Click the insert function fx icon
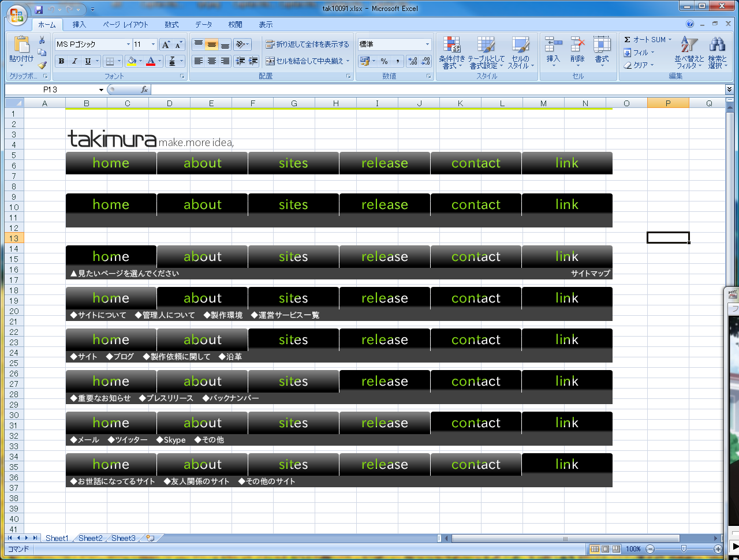The height and width of the screenshot is (560, 739). 144,89
